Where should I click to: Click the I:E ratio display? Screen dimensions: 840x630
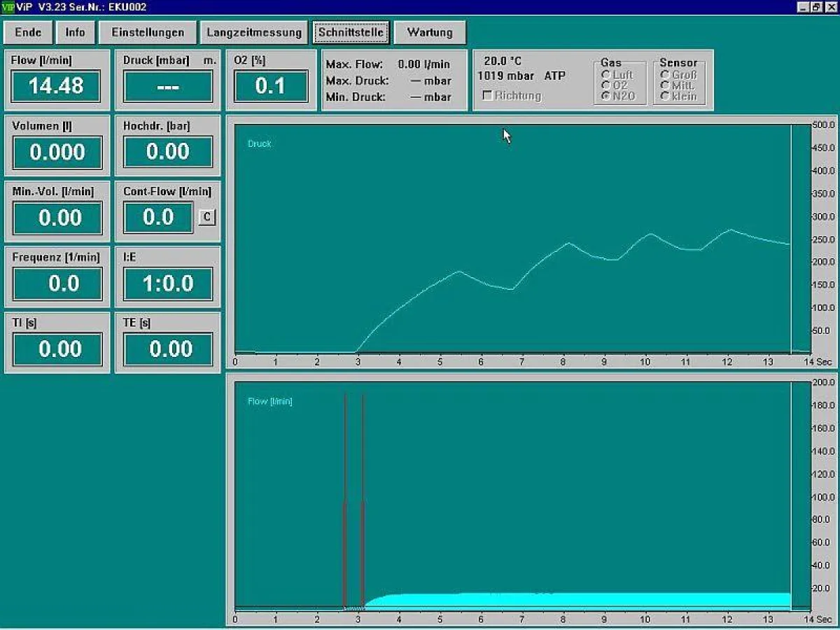tap(168, 283)
